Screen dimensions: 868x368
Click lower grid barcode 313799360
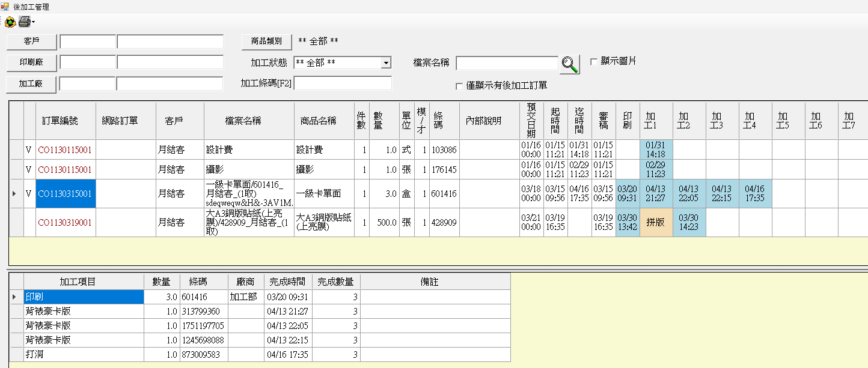point(204,311)
